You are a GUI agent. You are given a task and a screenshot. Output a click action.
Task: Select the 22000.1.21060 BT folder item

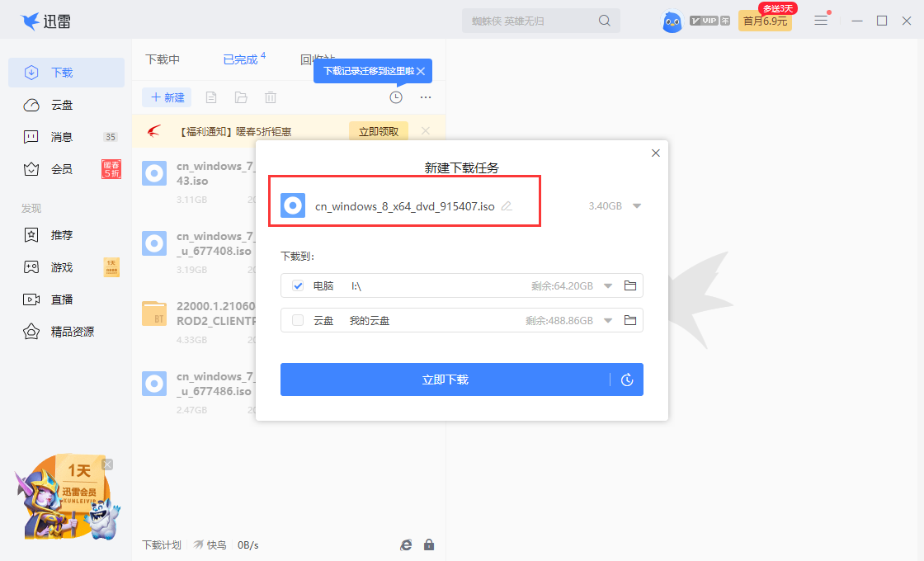199,323
